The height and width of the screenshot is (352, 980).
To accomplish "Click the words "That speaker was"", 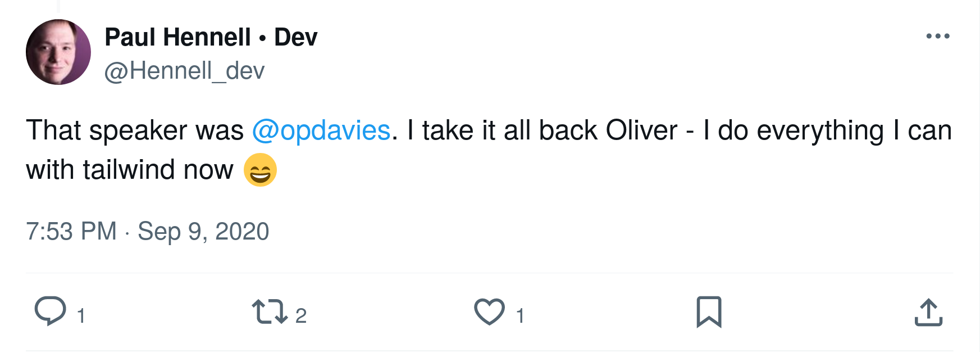I will click(x=135, y=130).
